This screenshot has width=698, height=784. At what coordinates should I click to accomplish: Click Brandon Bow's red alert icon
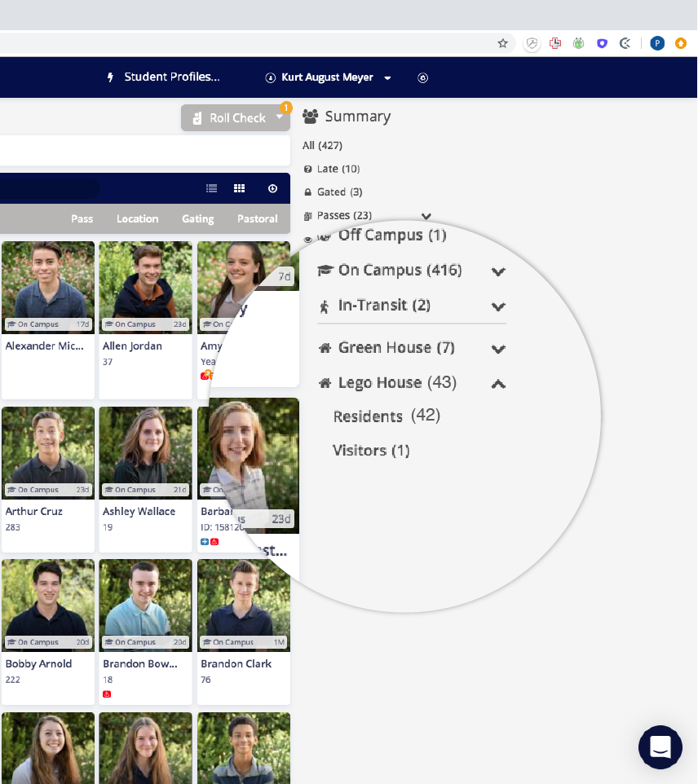(x=107, y=694)
